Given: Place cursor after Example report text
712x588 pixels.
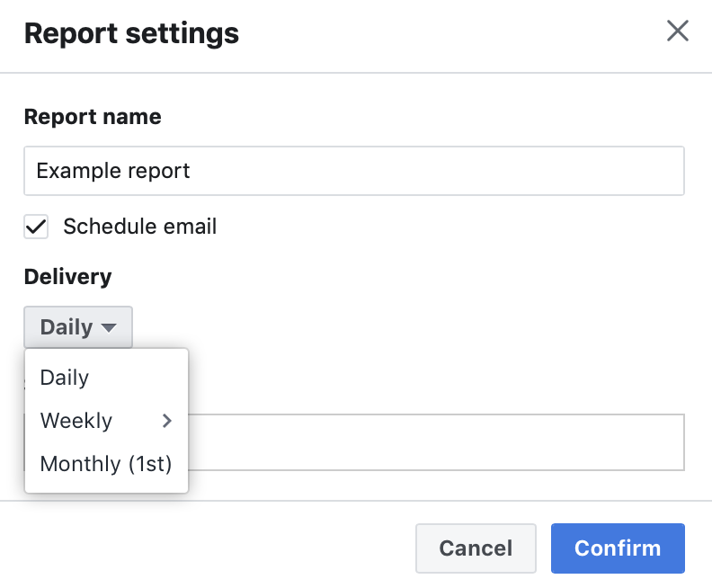Looking at the screenshot, I should 191,171.
